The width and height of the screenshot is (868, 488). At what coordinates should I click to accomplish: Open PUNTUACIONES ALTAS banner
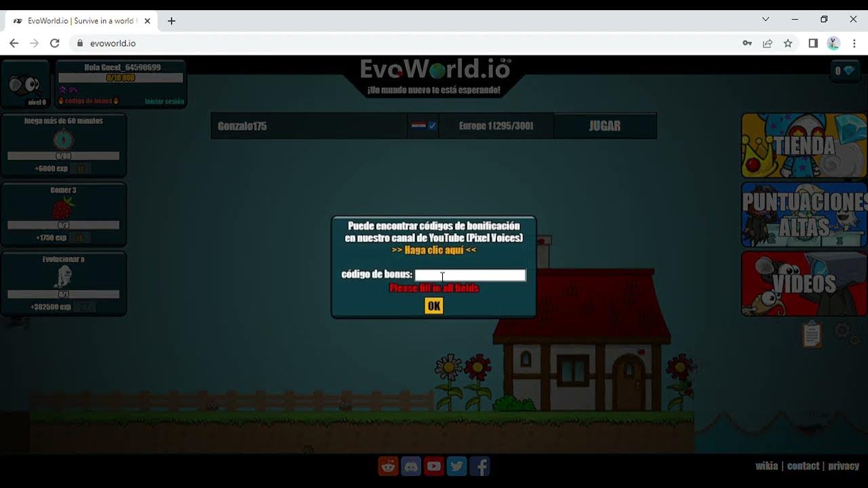click(804, 215)
